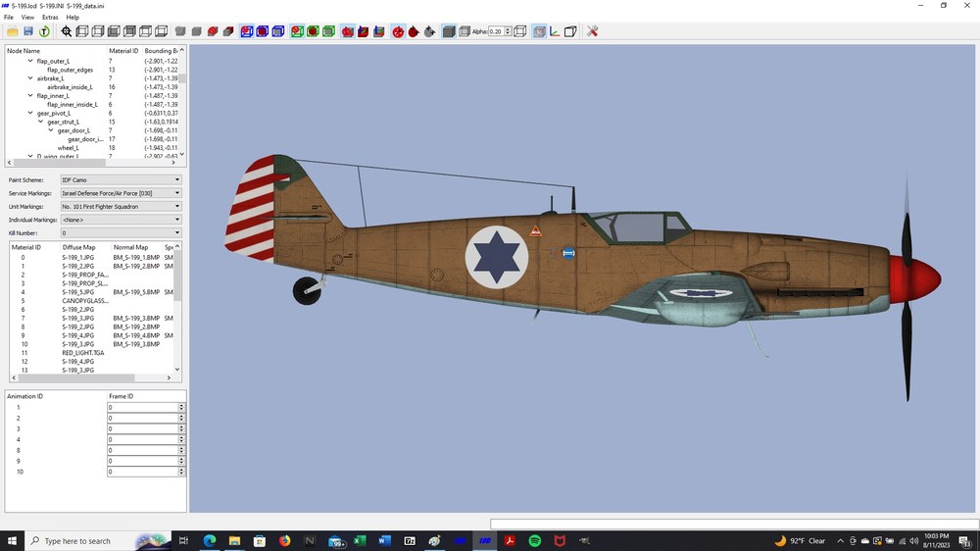The image size is (980, 551).
Task: Open Microsoft Edge from the taskbar
Action: (x=210, y=541)
